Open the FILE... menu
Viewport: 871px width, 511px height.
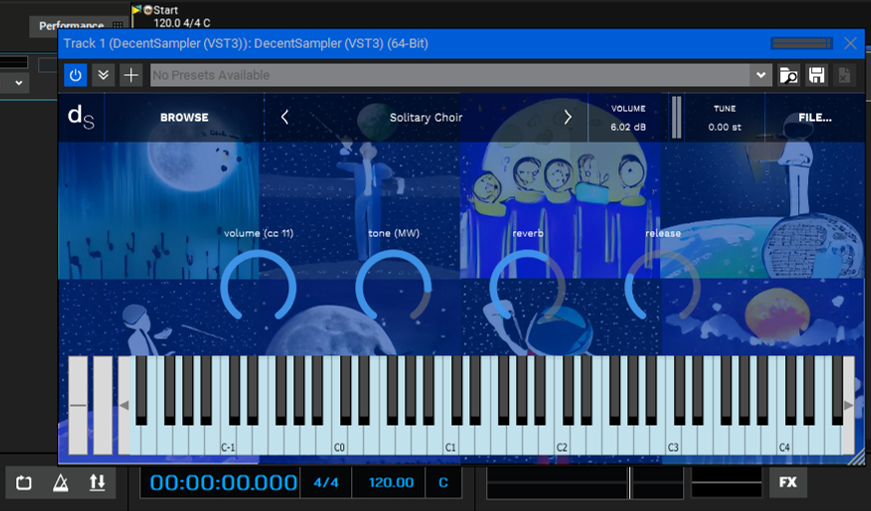[815, 117]
